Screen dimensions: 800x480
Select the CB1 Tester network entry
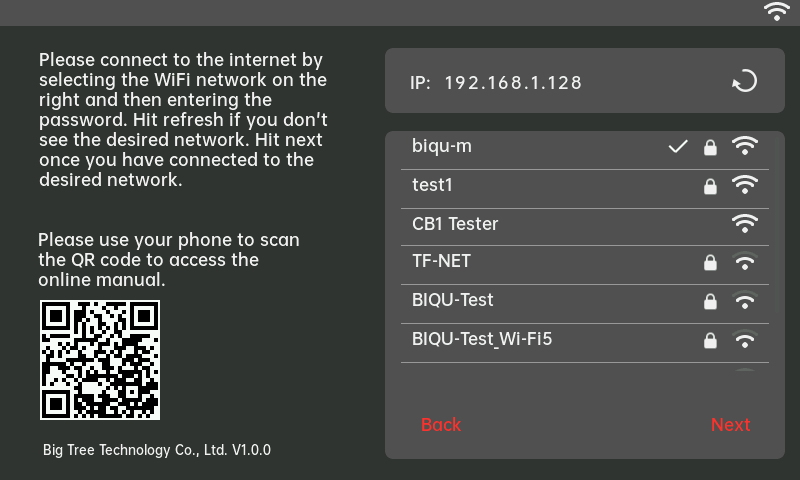[x=455, y=224]
